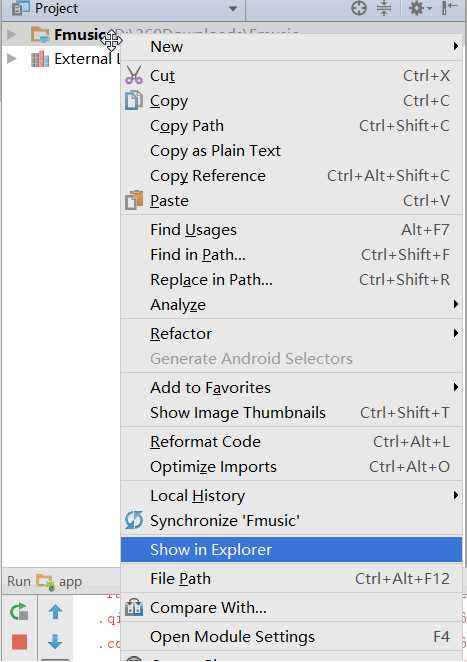Click the green rerun app icon
The image size is (467, 662).
click(19, 611)
